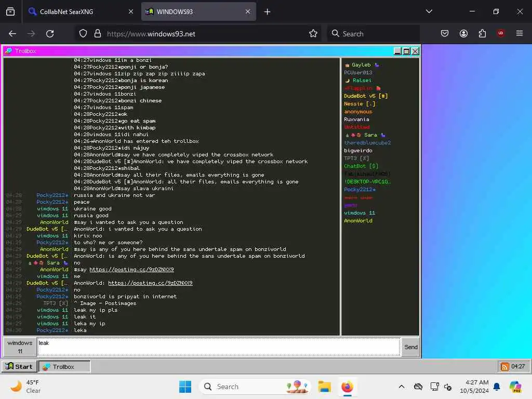
Task: Select theredbluecube2 in the user list
Action: (x=367, y=143)
